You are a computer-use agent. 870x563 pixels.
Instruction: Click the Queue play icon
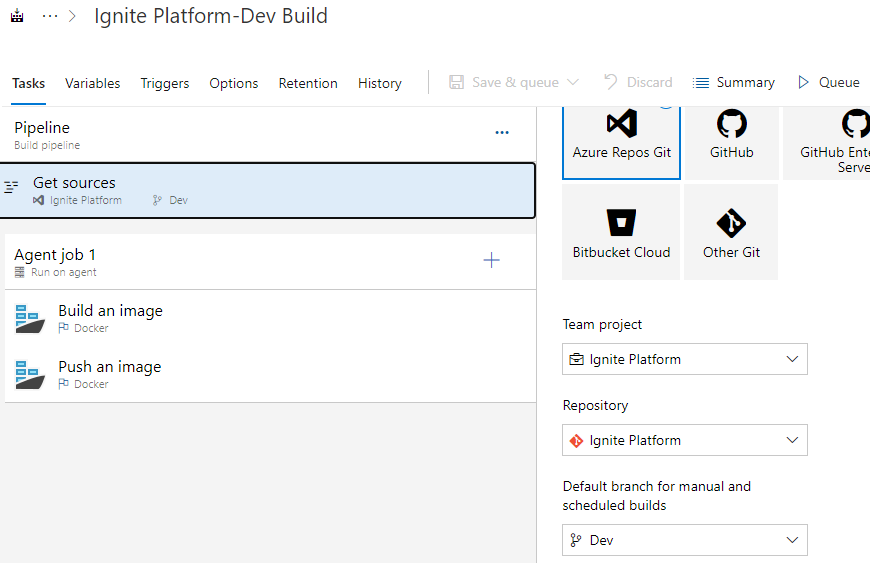803,83
